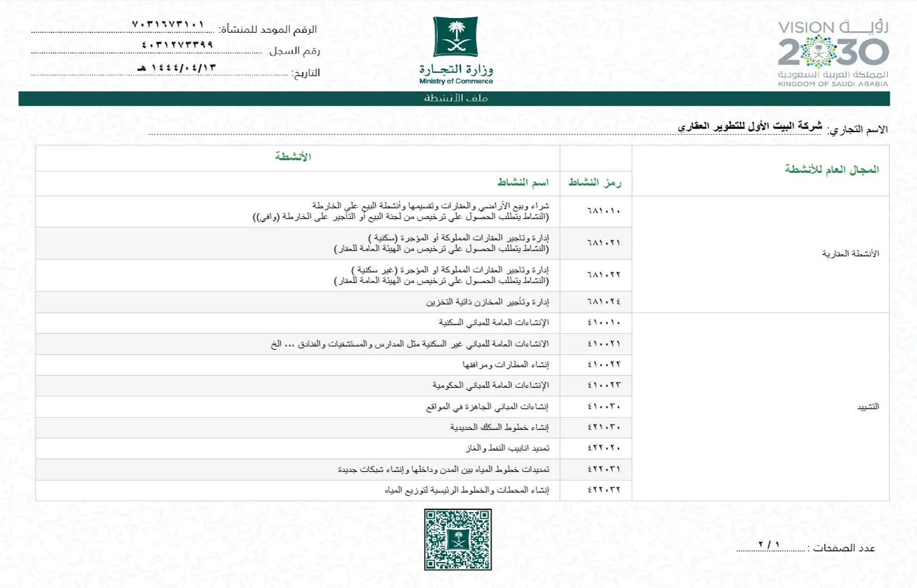Viewport: 917px width, 588px height.
Task: Click the الرقم الموحد للمنشأة label
Action: (x=268, y=30)
